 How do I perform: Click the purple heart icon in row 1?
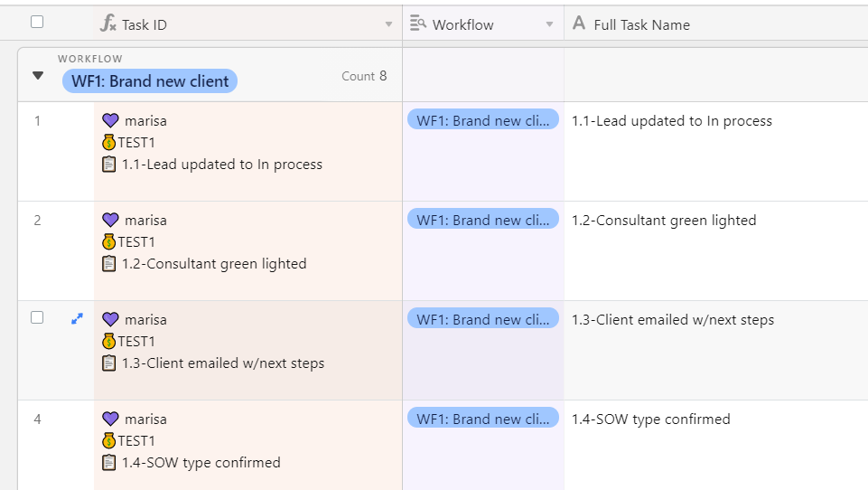click(x=111, y=120)
